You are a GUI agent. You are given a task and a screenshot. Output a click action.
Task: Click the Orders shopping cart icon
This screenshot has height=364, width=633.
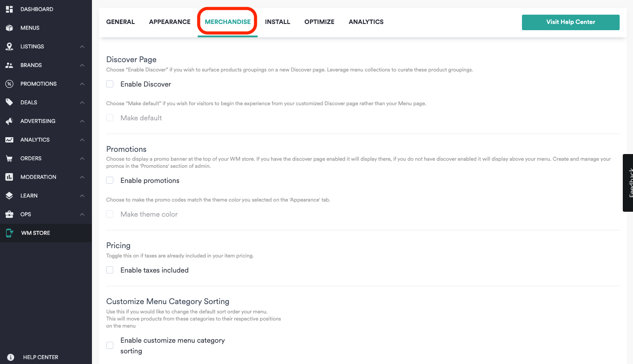point(9,158)
